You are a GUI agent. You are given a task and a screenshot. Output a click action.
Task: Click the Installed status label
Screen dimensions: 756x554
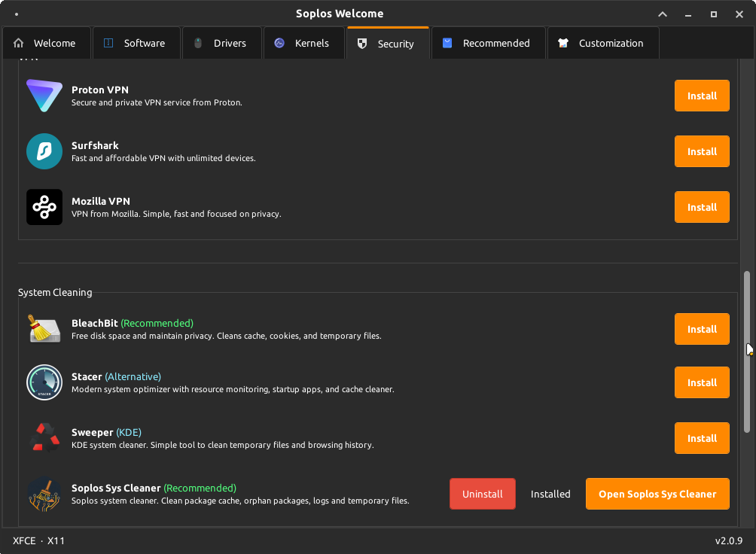coord(550,494)
